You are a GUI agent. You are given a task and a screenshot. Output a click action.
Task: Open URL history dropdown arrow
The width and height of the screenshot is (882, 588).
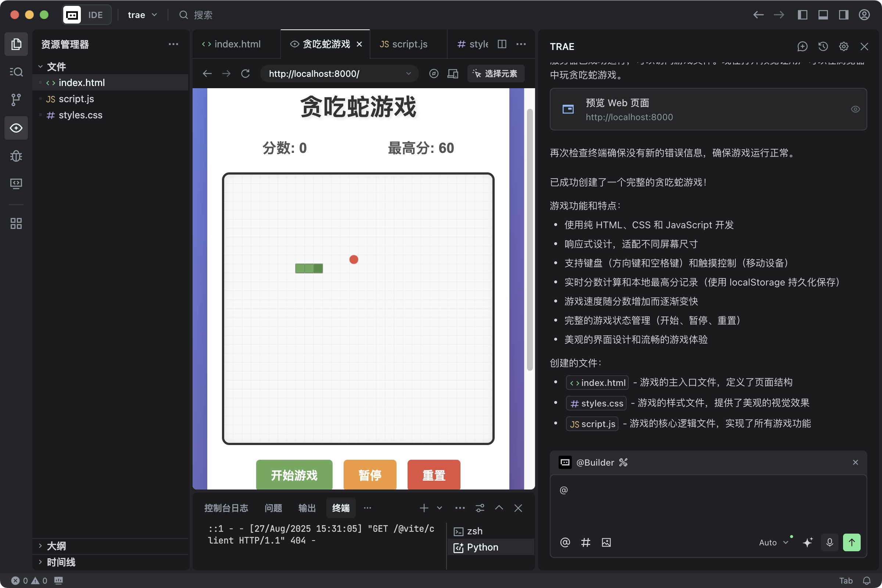point(409,73)
